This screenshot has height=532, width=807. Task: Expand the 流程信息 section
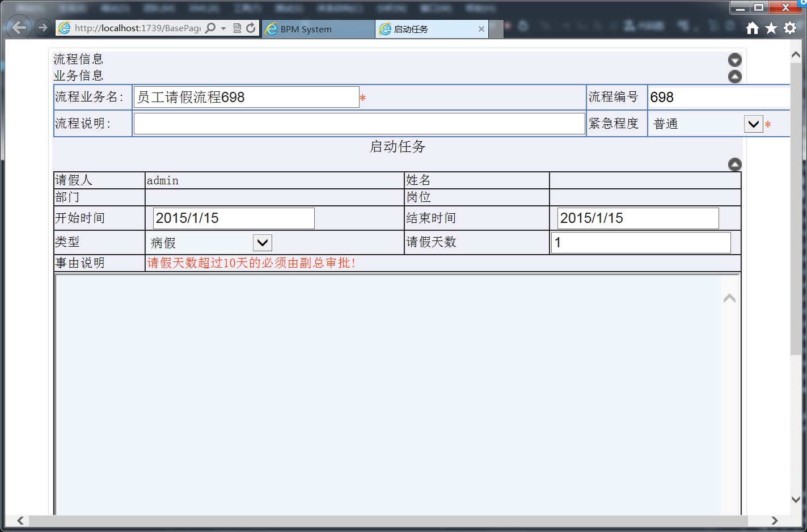(734, 60)
